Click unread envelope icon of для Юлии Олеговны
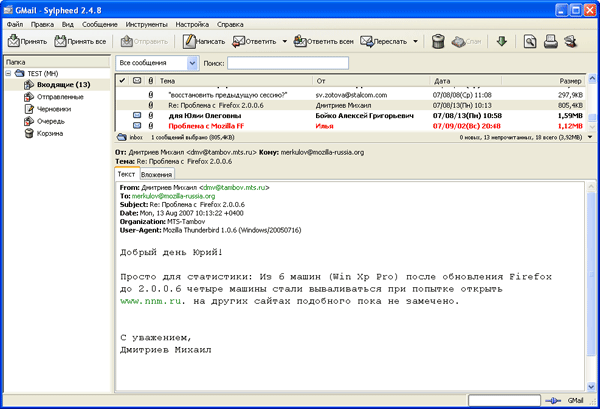600x409 pixels. 137,115
